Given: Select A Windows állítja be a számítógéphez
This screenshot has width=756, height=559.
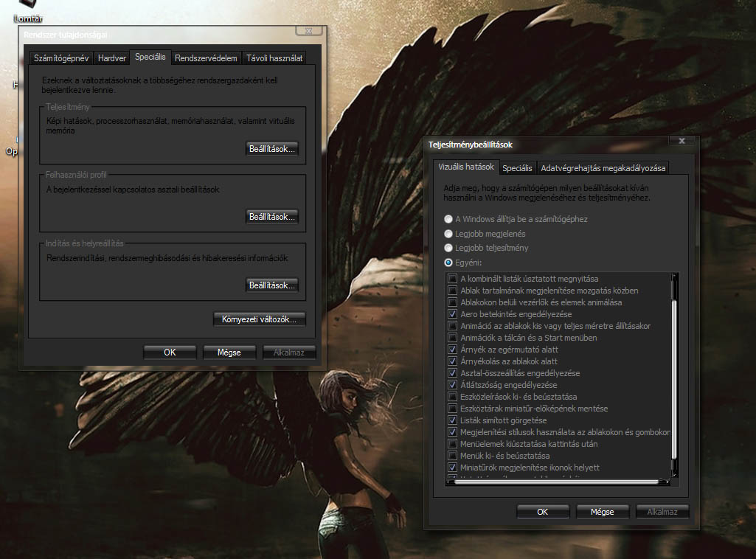Looking at the screenshot, I should click(x=448, y=219).
